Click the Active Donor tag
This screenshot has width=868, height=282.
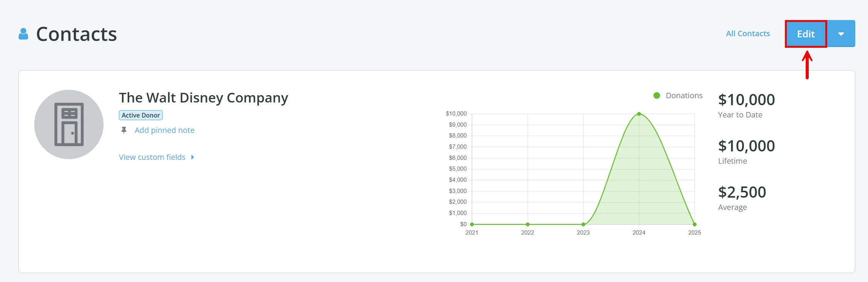(141, 115)
